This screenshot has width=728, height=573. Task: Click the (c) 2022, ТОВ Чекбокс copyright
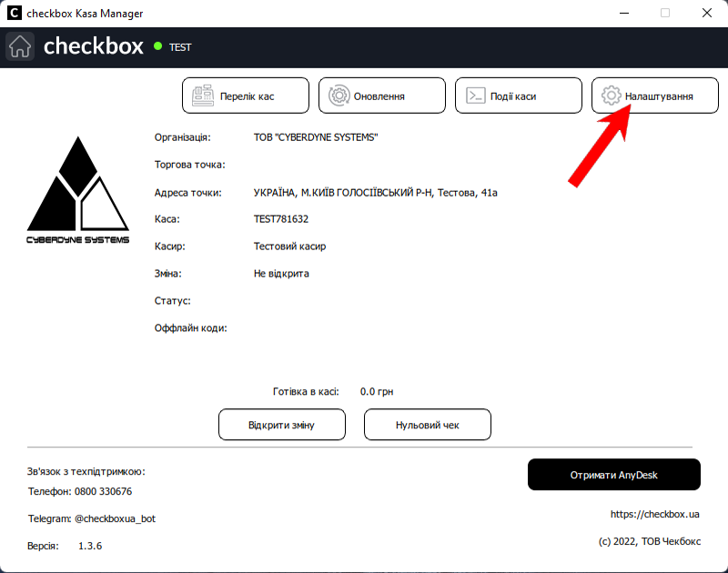click(650, 541)
